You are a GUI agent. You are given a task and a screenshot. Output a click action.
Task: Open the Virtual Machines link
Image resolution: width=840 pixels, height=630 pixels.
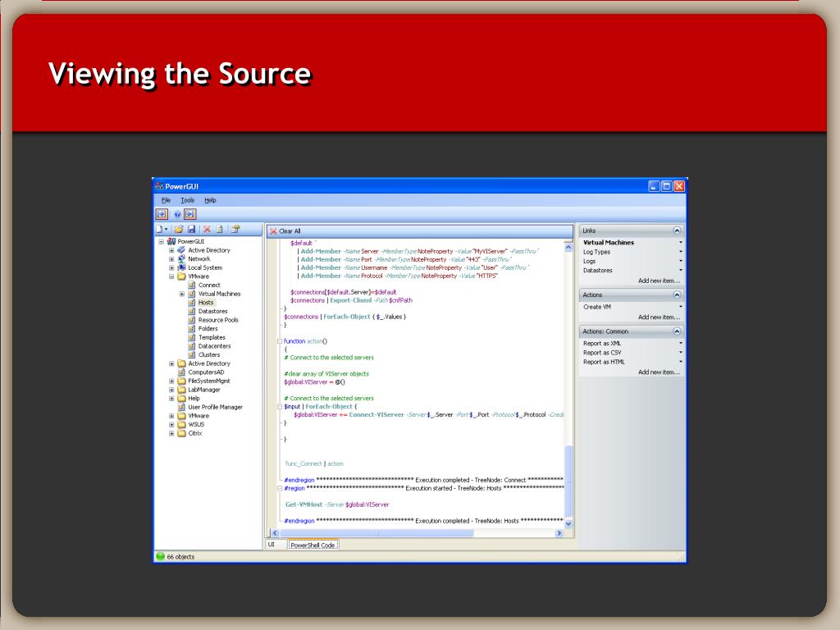click(608, 243)
